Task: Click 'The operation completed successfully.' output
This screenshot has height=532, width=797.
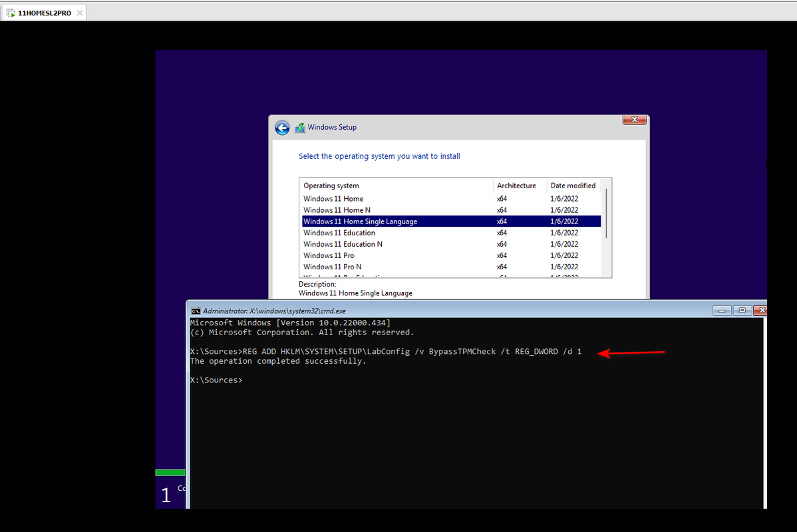Action: 278,361
